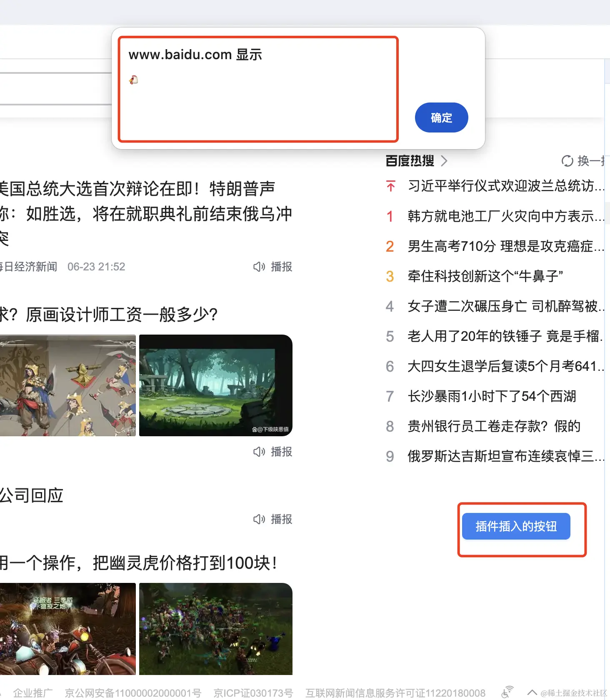Expand the 百度热搜 chevron arrow
Viewport: 610px width, 700px height.
444,161
